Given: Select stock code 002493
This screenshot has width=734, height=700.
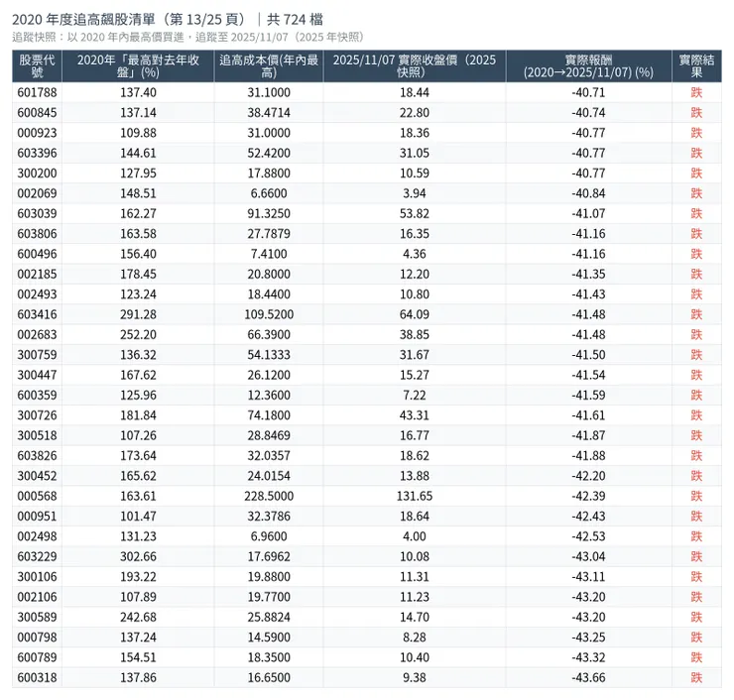Looking at the screenshot, I should [x=37, y=294].
